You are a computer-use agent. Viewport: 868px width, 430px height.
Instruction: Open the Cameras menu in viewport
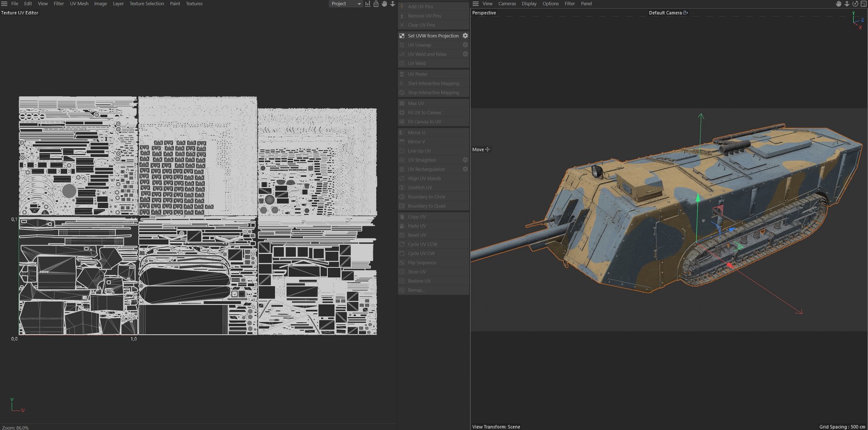coord(507,4)
